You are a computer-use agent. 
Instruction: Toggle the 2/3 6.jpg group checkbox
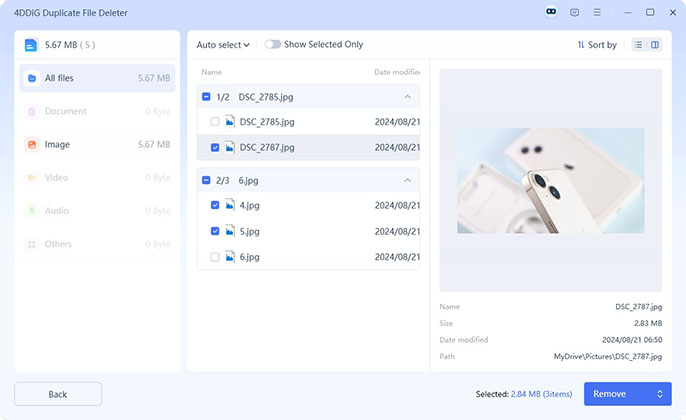tap(206, 180)
